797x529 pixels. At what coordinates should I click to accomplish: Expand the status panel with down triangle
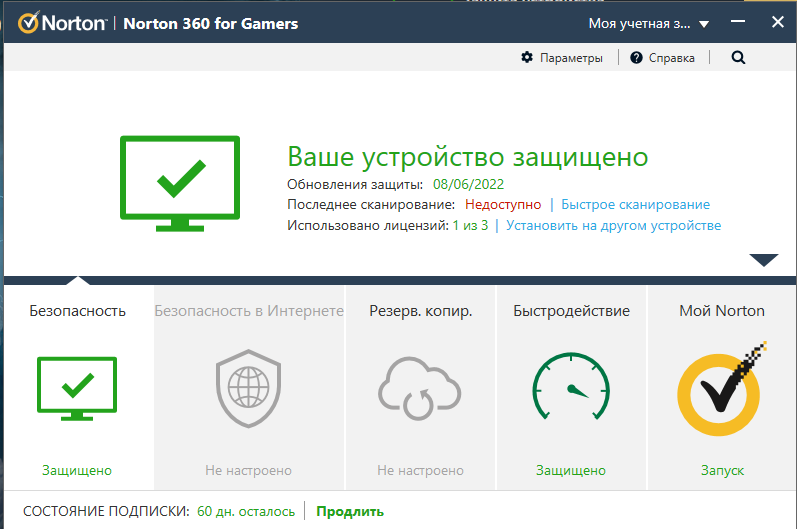point(763,260)
